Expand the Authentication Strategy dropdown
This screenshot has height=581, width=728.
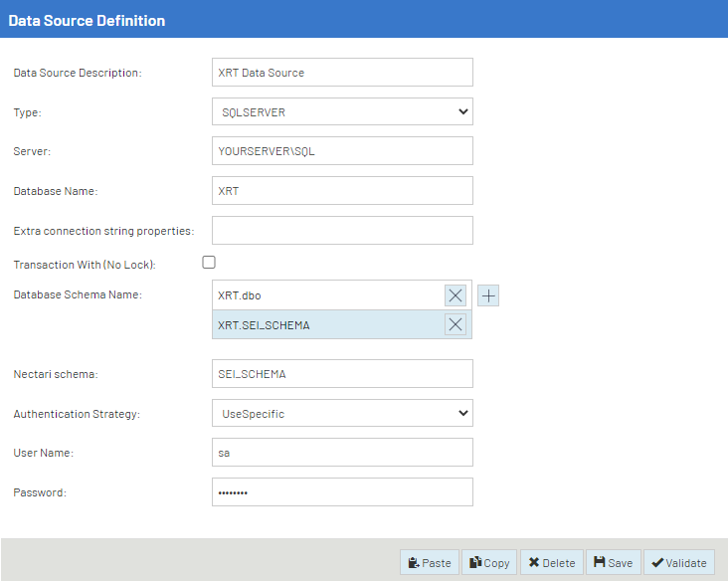pyautogui.click(x=342, y=414)
